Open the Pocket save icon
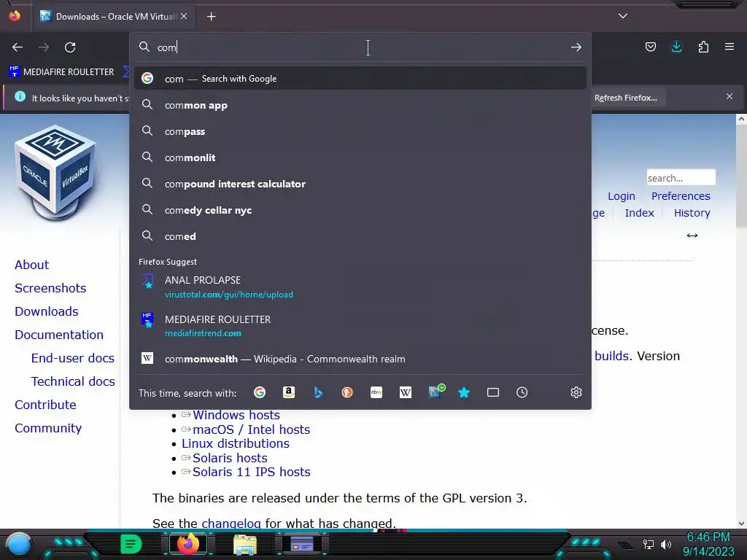 (x=650, y=47)
